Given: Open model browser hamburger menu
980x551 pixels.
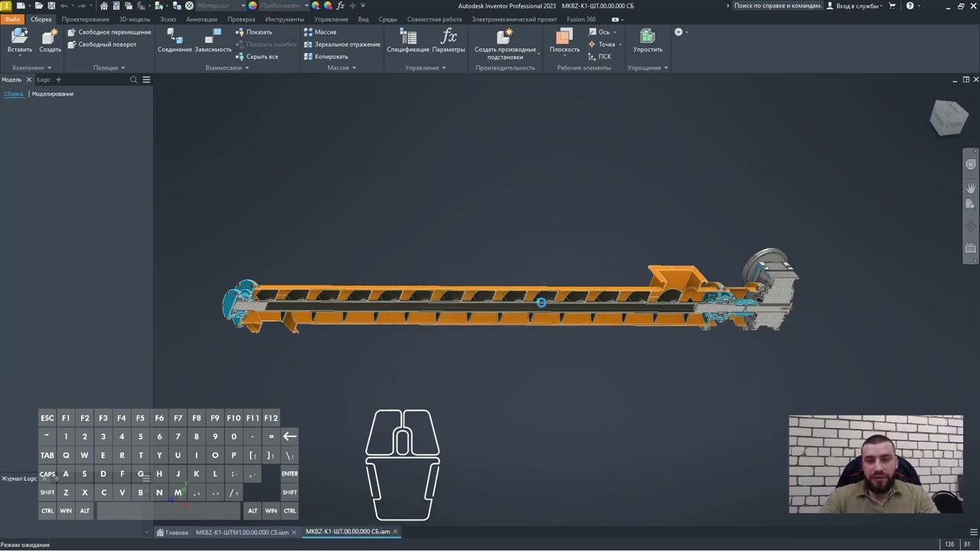Looking at the screenshot, I should (146, 80).
